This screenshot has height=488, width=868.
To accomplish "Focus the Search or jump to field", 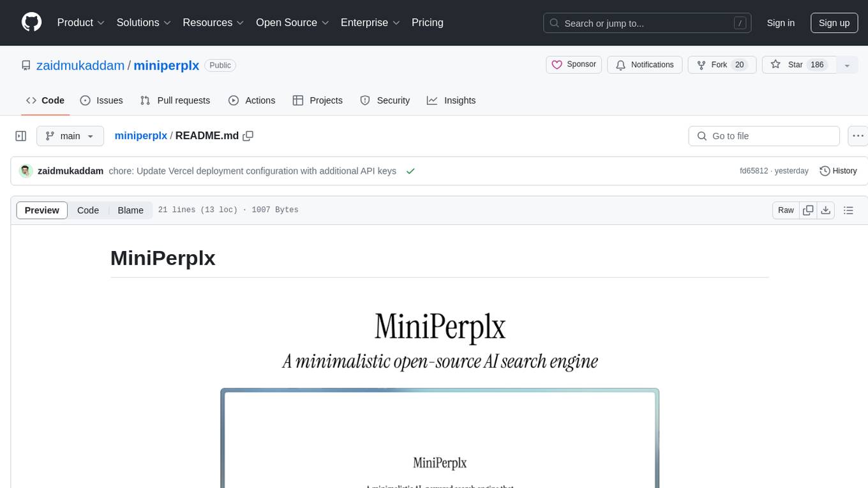I will 647,23.
